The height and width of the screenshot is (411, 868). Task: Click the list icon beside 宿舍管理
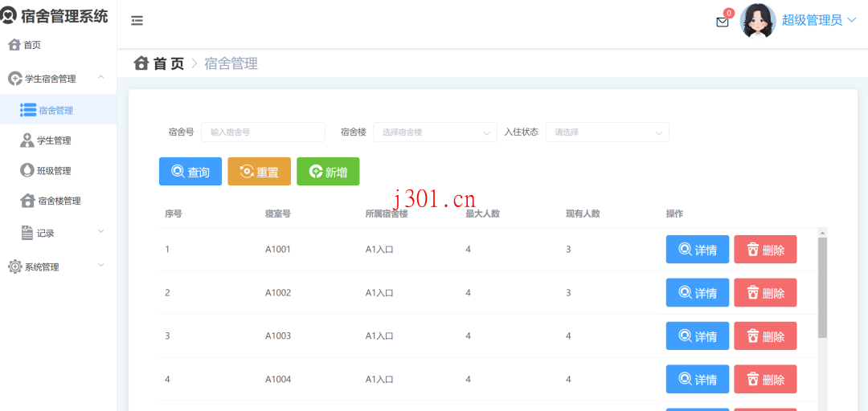click(x=28, y=110)
